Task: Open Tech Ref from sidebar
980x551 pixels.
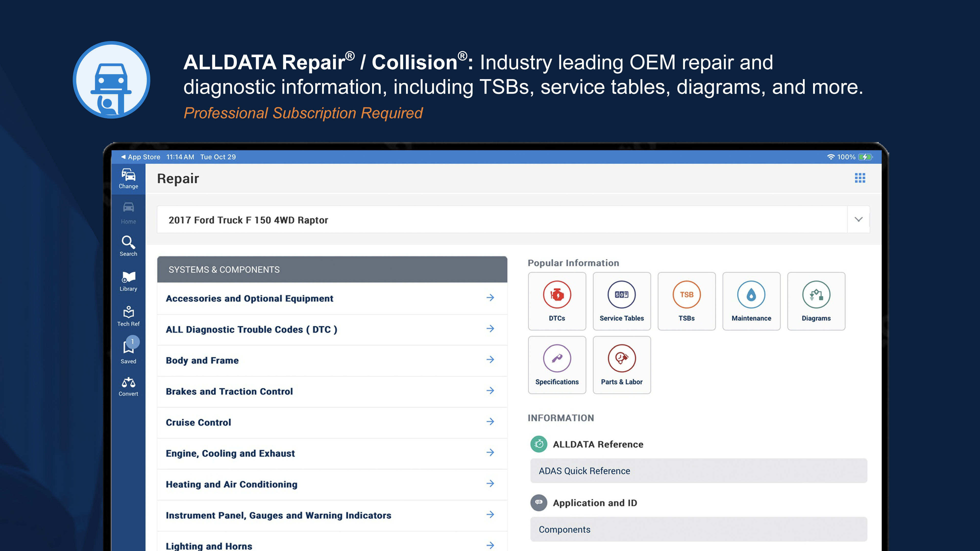Action: [x=128, y=316]
